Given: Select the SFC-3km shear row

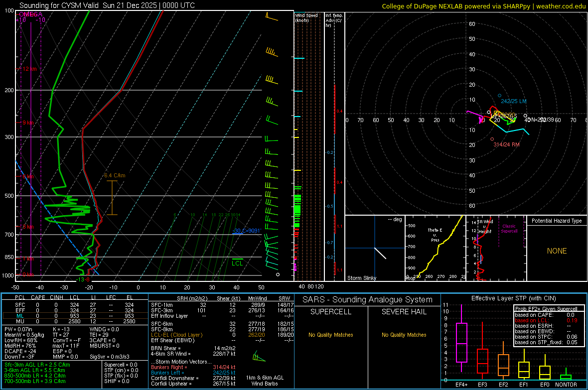Looking at the screenshot, I should (x=222, y=310).
